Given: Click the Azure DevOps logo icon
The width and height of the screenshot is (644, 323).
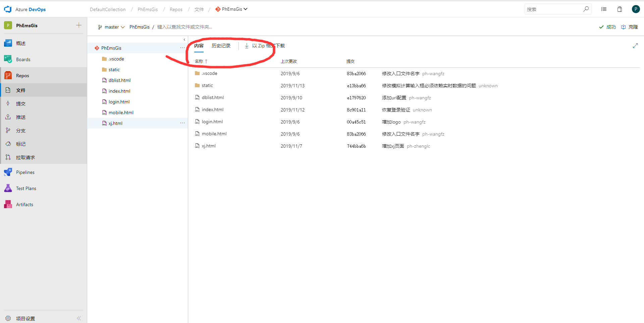Looking at the screenshot, I should [8, 9].
